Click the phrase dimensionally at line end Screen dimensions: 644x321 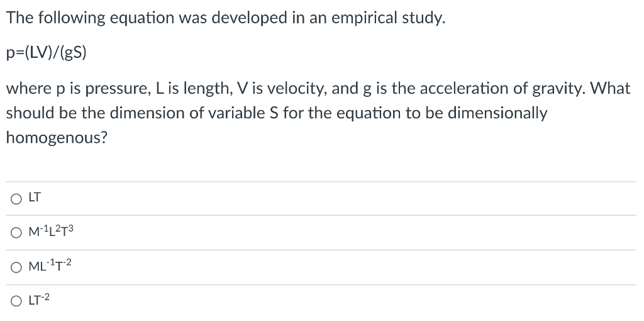(x=497, y=113)
